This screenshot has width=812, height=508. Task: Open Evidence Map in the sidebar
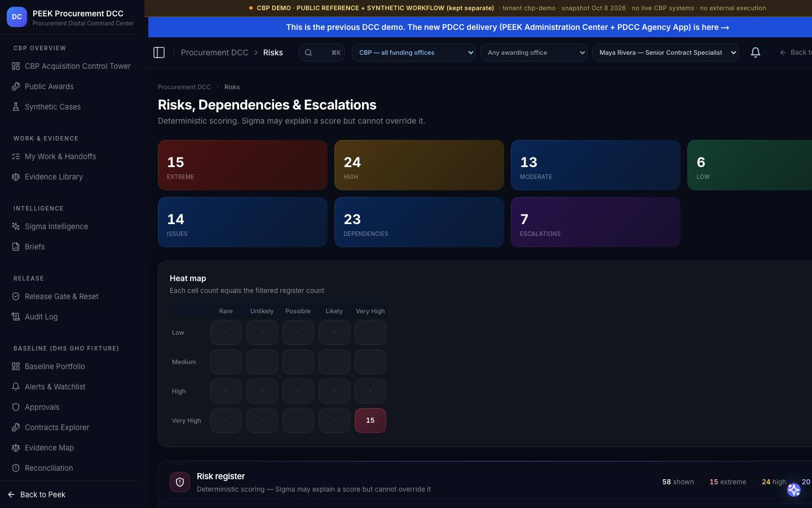click(x=70, y=448)
